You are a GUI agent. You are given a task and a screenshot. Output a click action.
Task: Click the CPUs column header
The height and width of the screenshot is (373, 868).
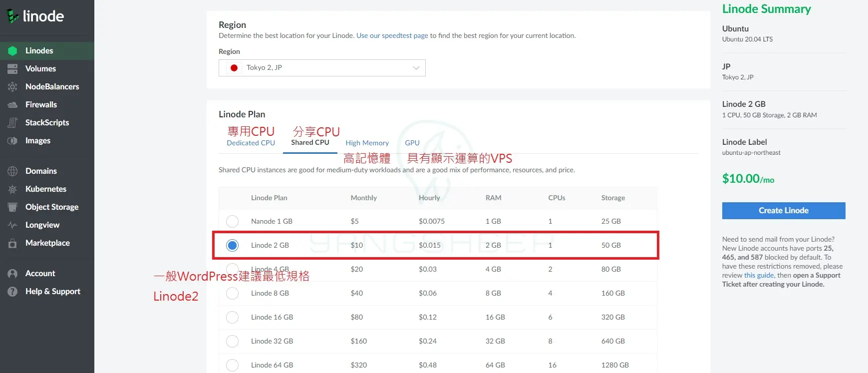pyautogui.click(x=557, y=198)
